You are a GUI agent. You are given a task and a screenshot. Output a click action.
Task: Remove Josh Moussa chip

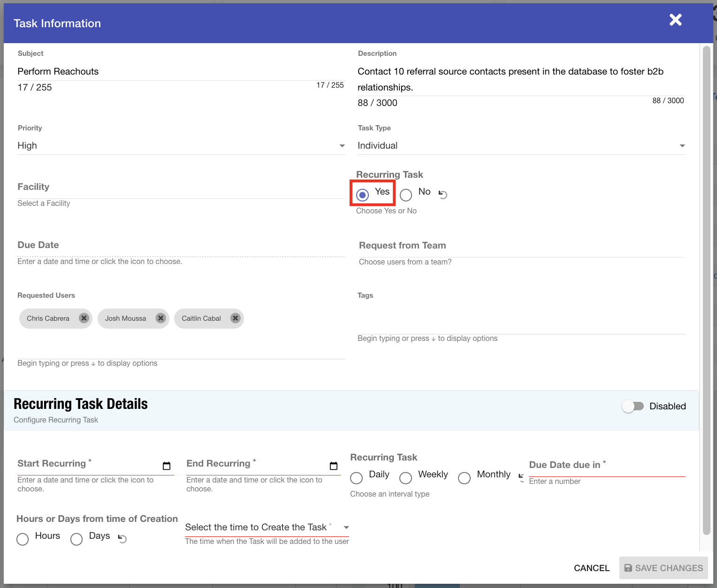[161, 318]
